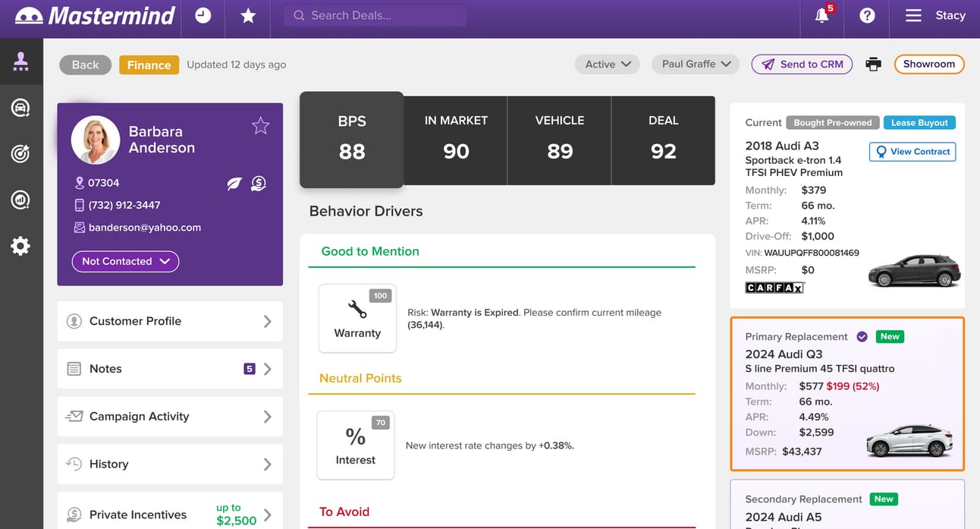The width and height of the screenshot is (980, 529).
Task: Enable the Bought Pre-owned toggle
Action: tap(832, 121)
